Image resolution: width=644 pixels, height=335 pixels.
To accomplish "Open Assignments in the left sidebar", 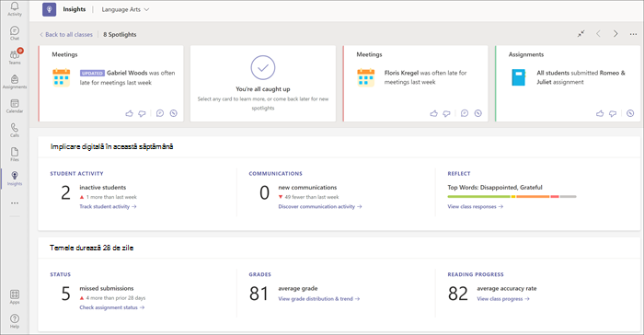I will (15, 82).
